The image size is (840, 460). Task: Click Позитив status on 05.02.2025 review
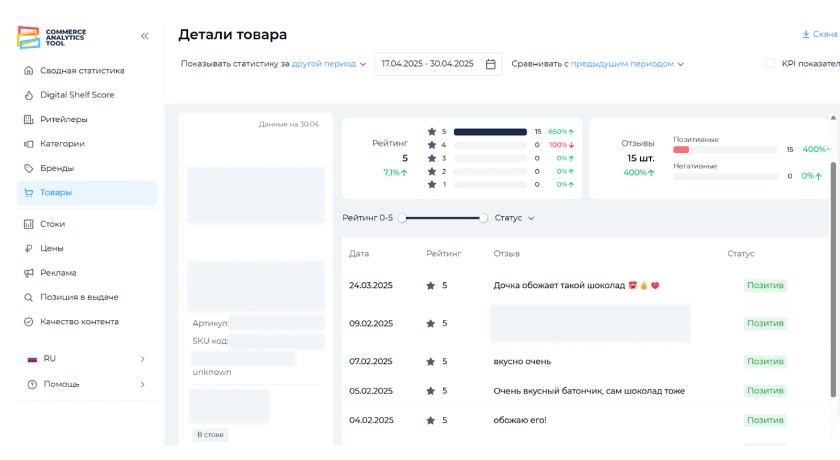765,391
